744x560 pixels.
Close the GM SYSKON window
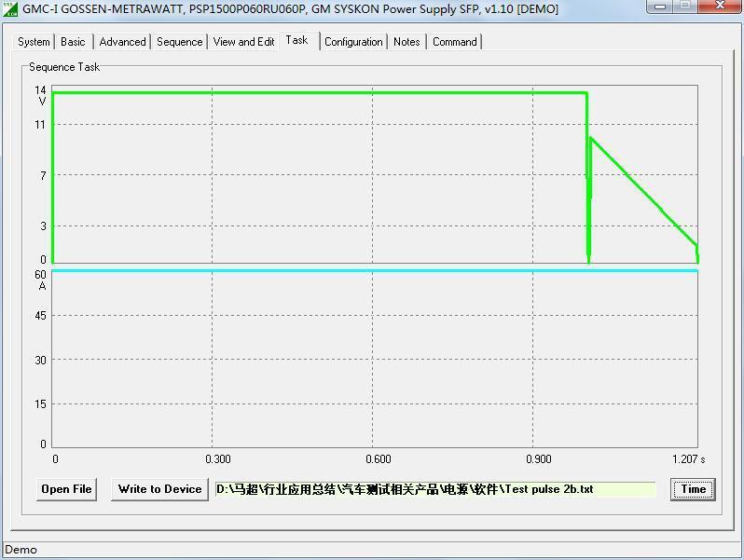[718, 7]
